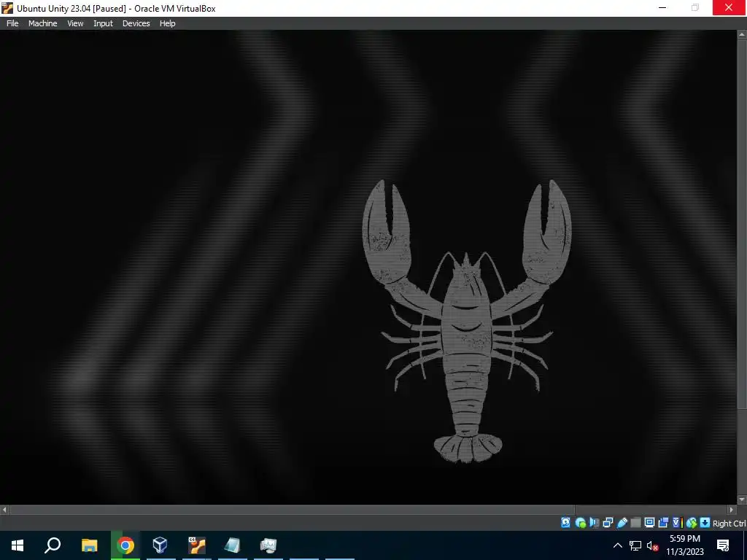Screen dimensions: 747x560
Task: Click the muted volume tray icon
Action: 652,545
